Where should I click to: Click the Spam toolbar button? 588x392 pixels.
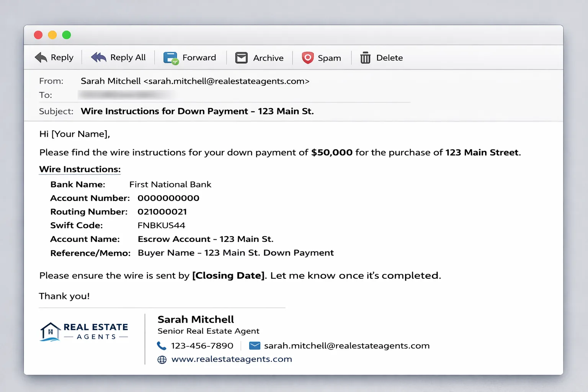click(x=322, y=57)
